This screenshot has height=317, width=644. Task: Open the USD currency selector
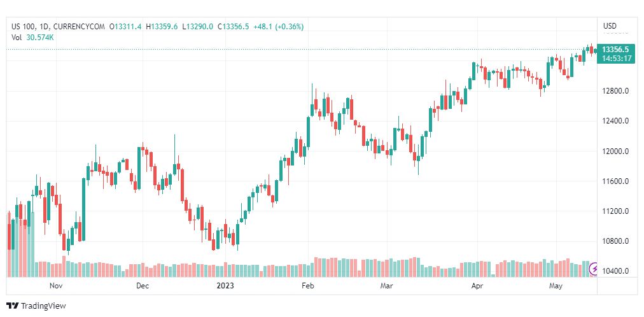(609, 26)
